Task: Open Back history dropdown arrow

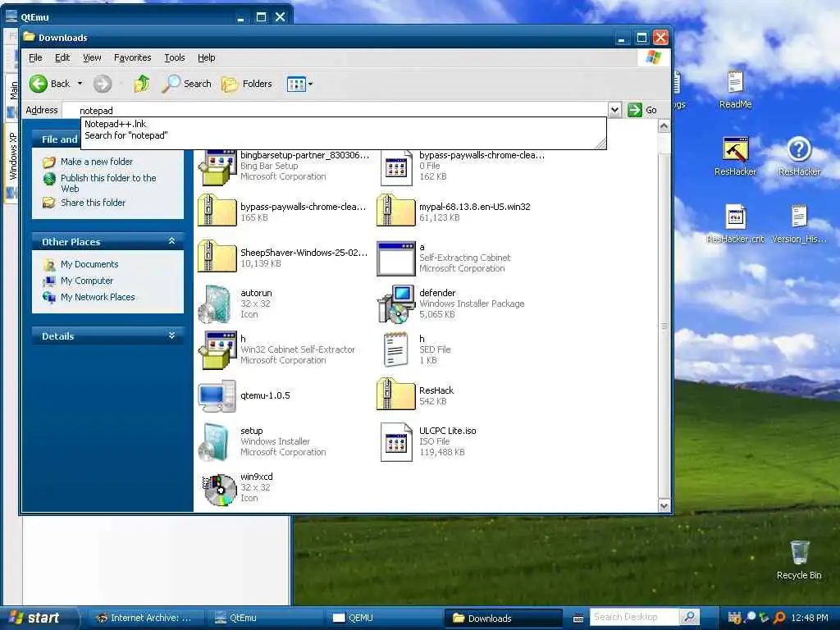Action: [80, 84]
